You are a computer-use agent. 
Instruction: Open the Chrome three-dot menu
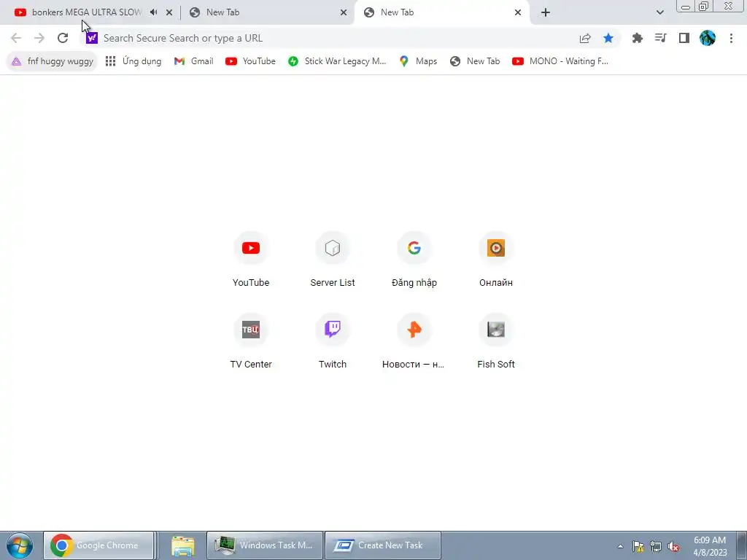click(731, 38)
